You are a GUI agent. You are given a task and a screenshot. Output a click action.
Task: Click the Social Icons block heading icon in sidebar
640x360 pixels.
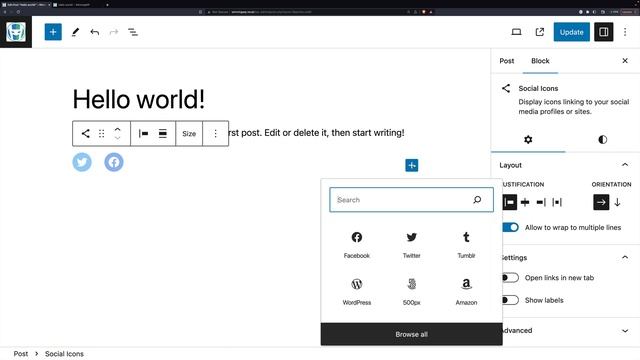[506, 88]
